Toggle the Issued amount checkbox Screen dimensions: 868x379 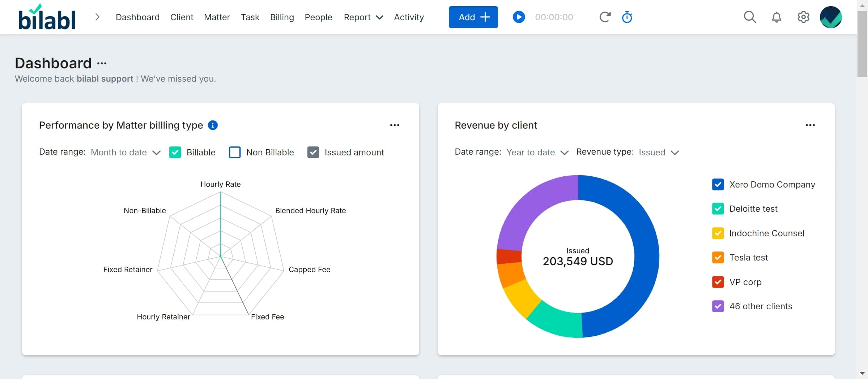pos(313,152)
